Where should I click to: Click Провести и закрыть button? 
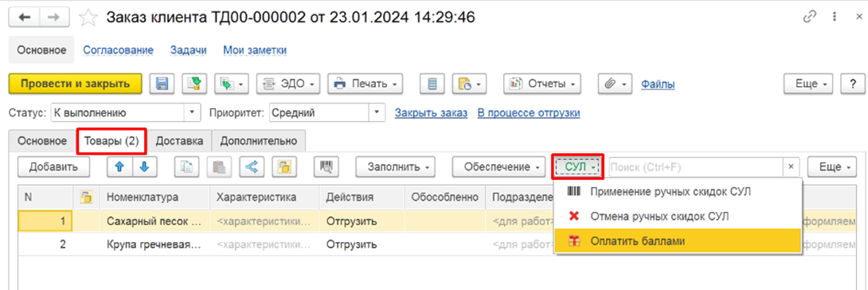(76, 84)
